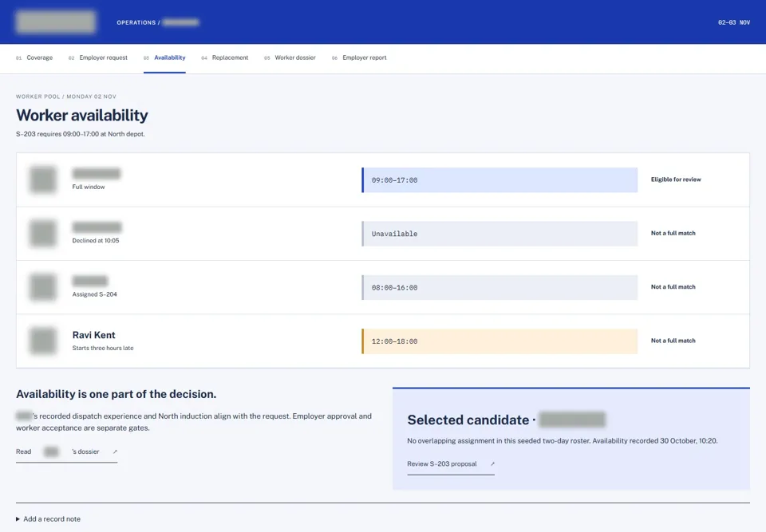Click the S-203 requires 09:00-17:00 text
The width and height of the screenshot is (766, 532).
point(80,134)
